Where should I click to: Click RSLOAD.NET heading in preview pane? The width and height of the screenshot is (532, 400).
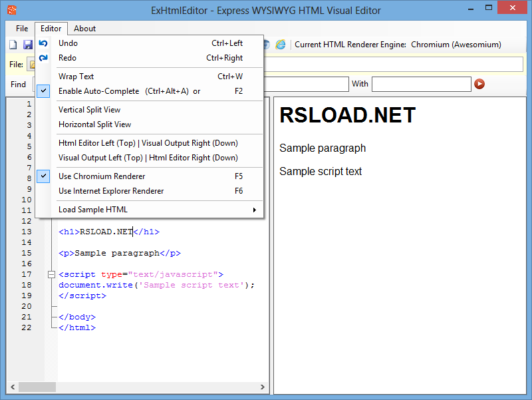coord(347,115)
